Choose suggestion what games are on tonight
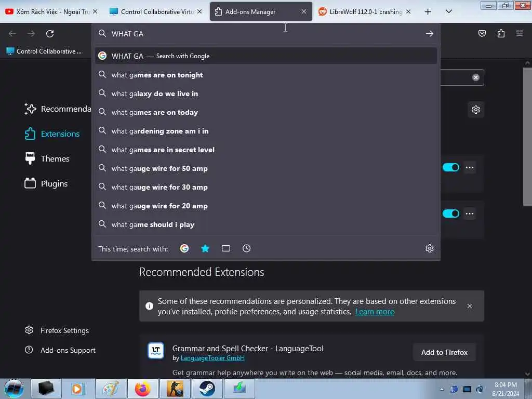Viewport: 532px width, 399px height. pos(266,75)
